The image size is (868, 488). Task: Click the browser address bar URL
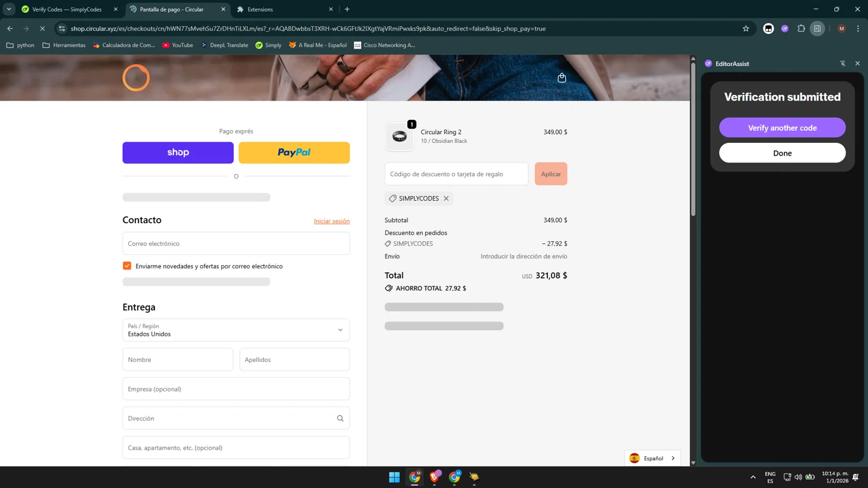click(x=308, y=28)
